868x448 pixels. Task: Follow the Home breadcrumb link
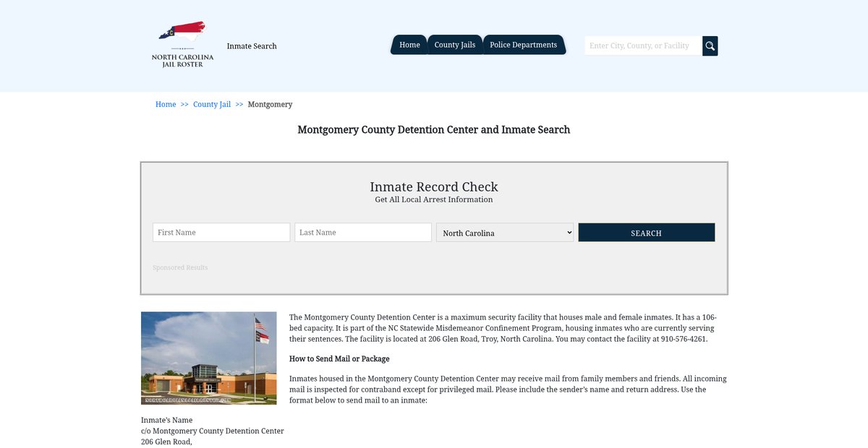point(166,105)
